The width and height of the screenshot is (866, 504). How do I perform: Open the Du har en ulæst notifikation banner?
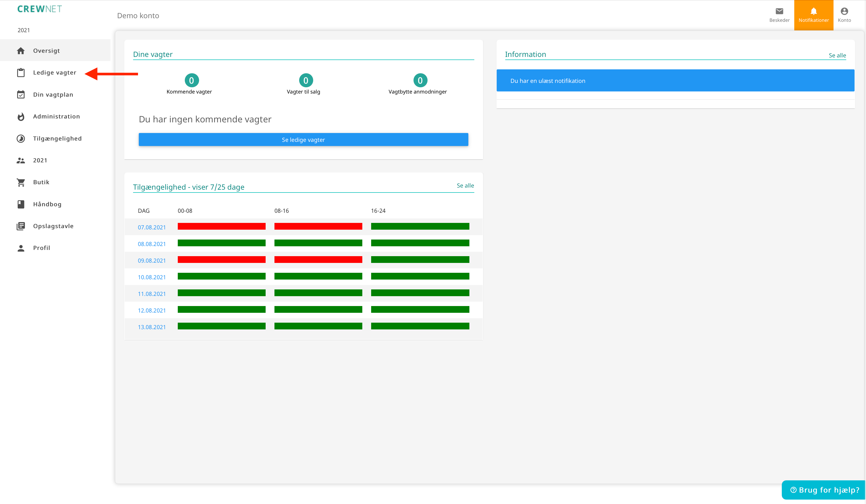pos(675,80)
